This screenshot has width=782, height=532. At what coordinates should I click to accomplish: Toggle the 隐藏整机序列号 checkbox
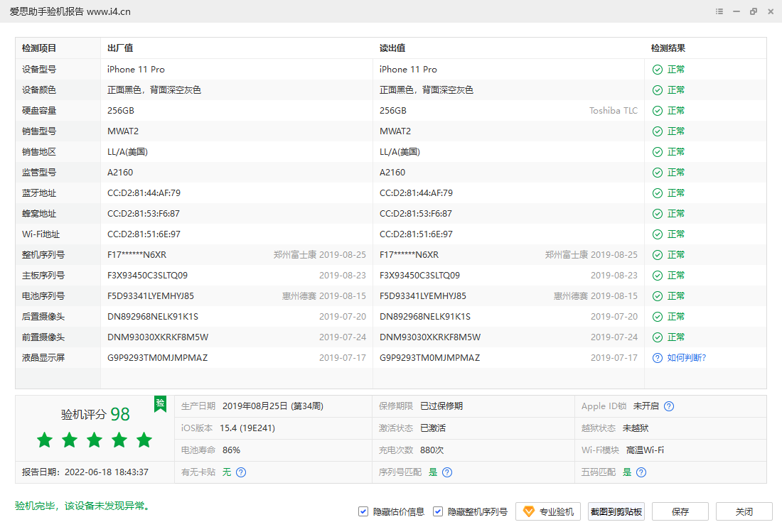coord(438,511)
